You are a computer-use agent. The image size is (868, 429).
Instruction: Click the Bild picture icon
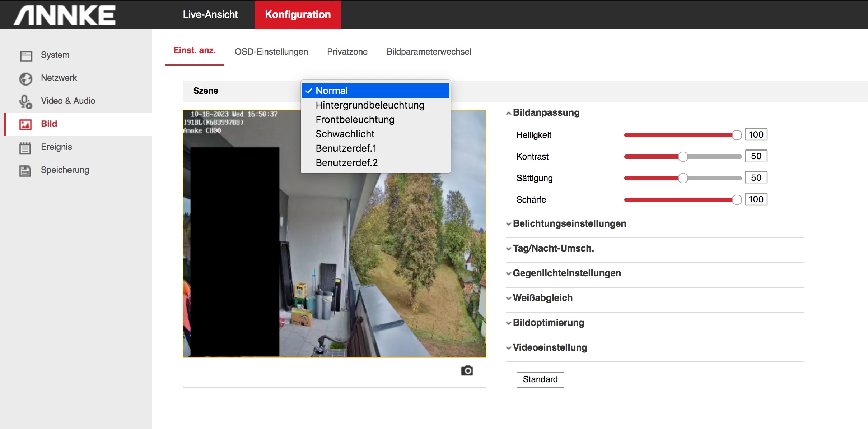click(26, 124)
